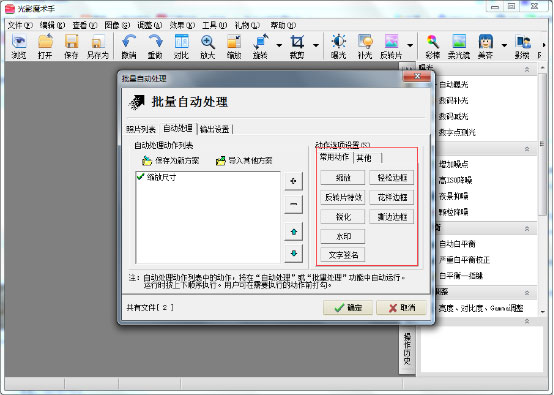The width and height of the screenshot is (554, 395).
Task: Click the right panel vertical scrollbar
Action: [x=542, y=141]
